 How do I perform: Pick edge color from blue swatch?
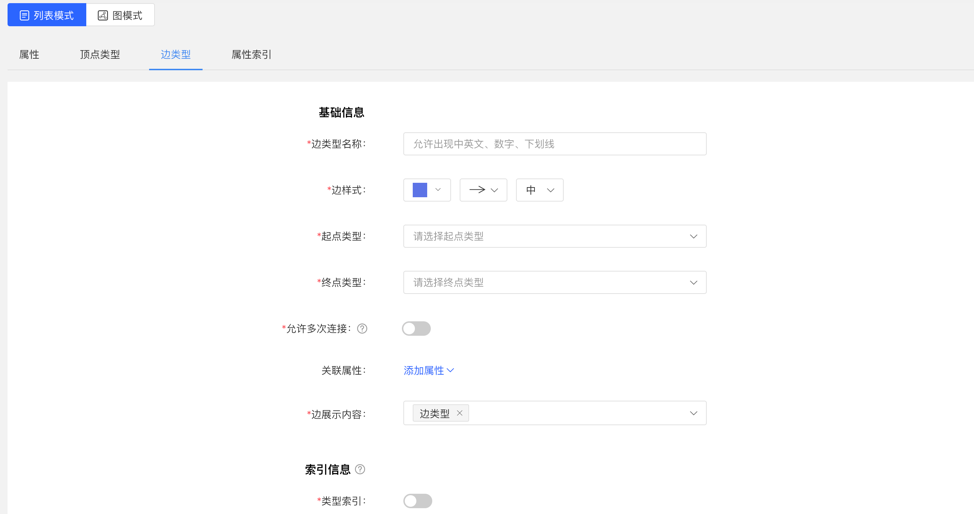pos(420,190)
